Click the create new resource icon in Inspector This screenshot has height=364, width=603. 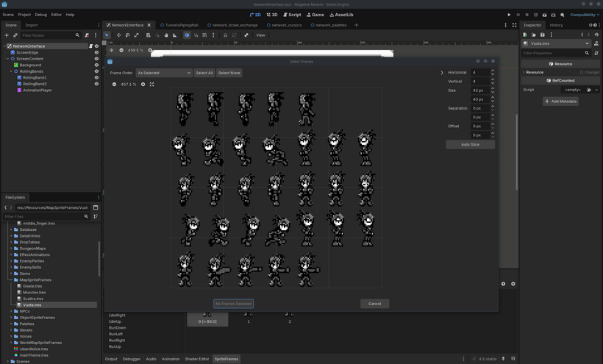point(525,35)
